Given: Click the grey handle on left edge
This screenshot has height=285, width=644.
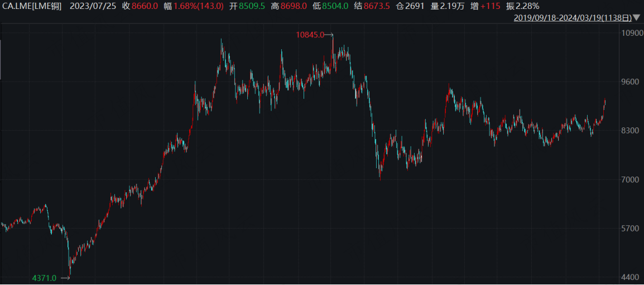Looking at the screenshot, I should click(x=1, y=60).
